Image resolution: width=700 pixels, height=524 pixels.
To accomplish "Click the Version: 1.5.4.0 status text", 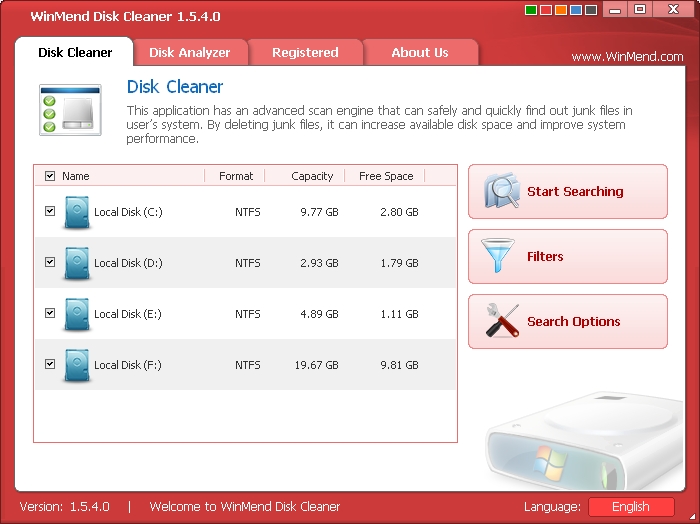I will tap(65, 507).
